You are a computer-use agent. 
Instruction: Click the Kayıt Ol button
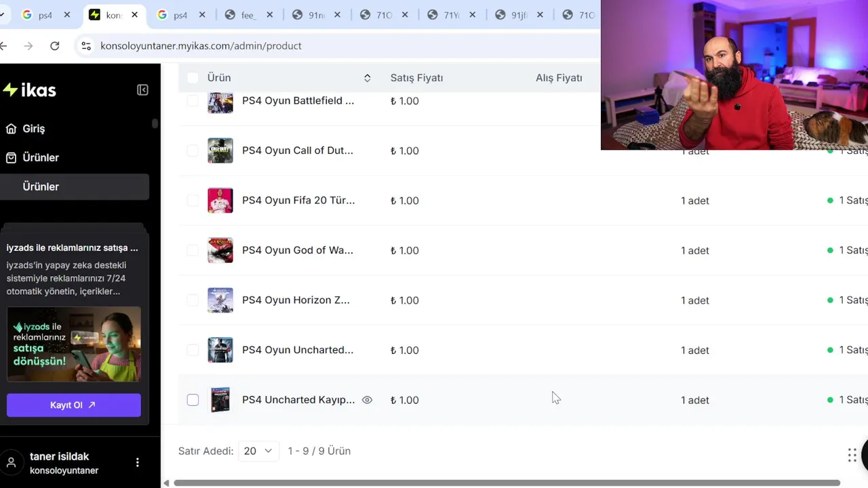[74, 405]
